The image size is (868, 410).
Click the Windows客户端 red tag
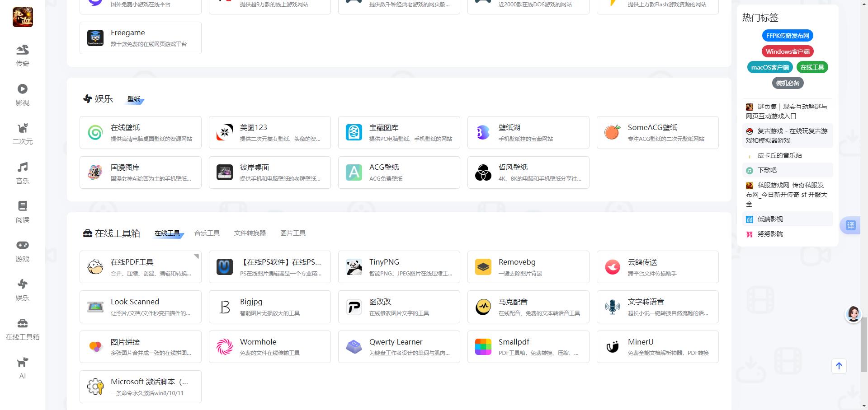click(x=788, y=51)
